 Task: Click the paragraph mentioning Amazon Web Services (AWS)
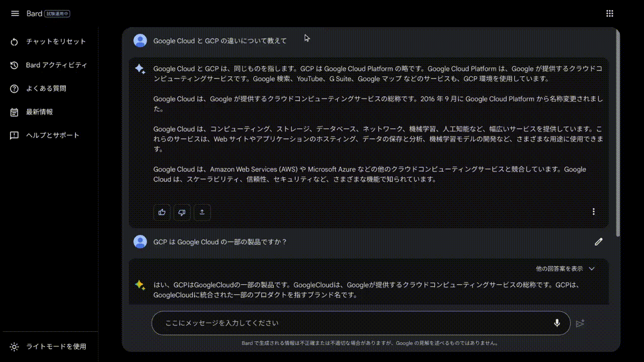pos(370,174)
